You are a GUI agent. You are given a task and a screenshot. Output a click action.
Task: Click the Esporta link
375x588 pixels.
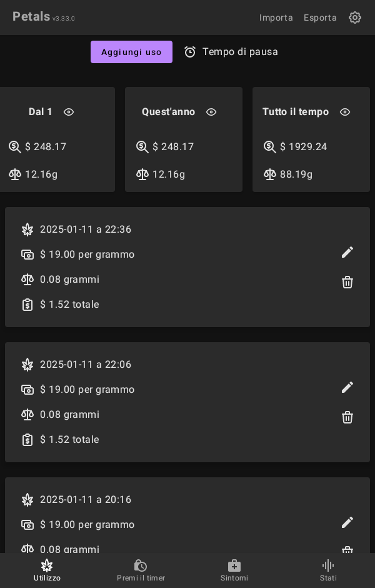coord(320,18)
